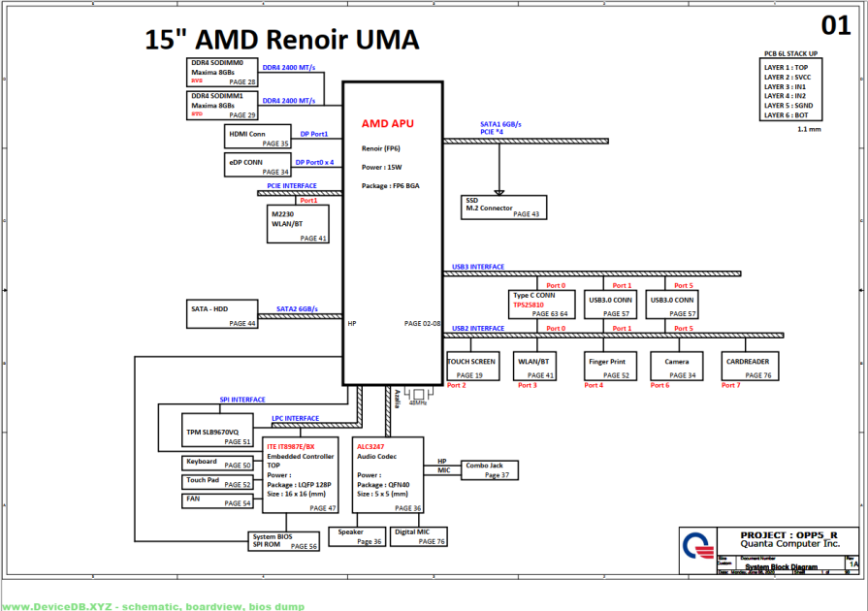Click the arrow pointing to SSD M.2 Connector
This screenshot has height=611, width=868.
point(498,193)
